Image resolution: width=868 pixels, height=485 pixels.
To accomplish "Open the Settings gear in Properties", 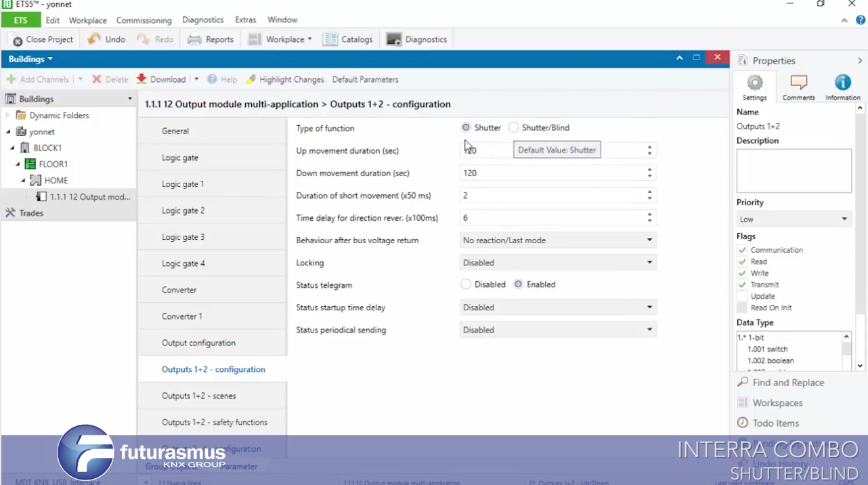I will coord(754,83).
